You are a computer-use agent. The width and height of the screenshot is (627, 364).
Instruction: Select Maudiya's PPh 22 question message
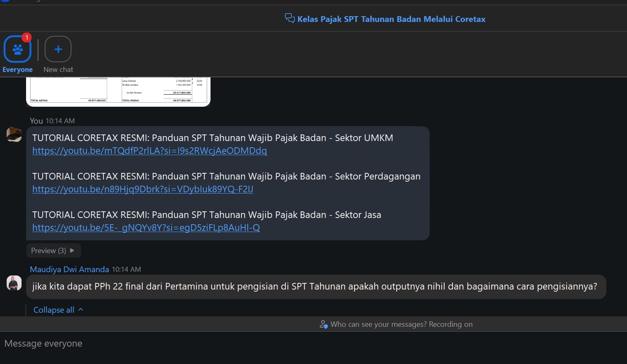click(x=314, y=286)
